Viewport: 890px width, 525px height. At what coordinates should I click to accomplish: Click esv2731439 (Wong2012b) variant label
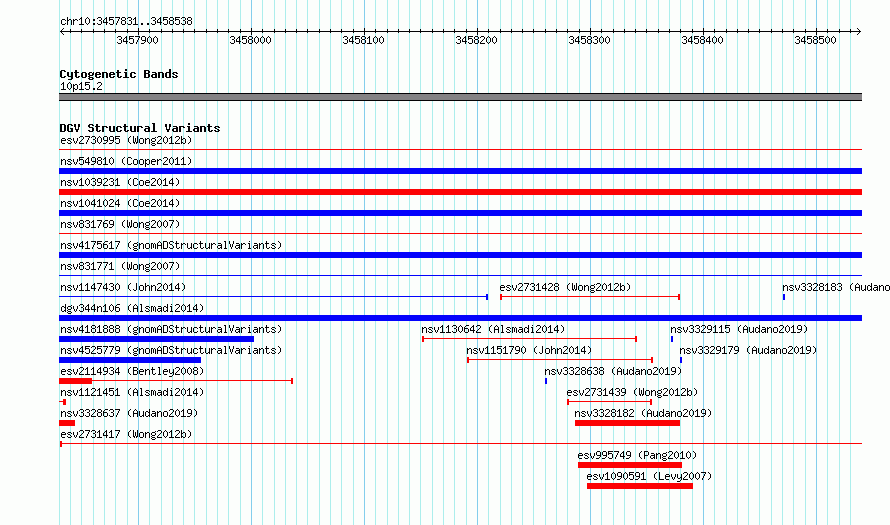pos(632,392)
